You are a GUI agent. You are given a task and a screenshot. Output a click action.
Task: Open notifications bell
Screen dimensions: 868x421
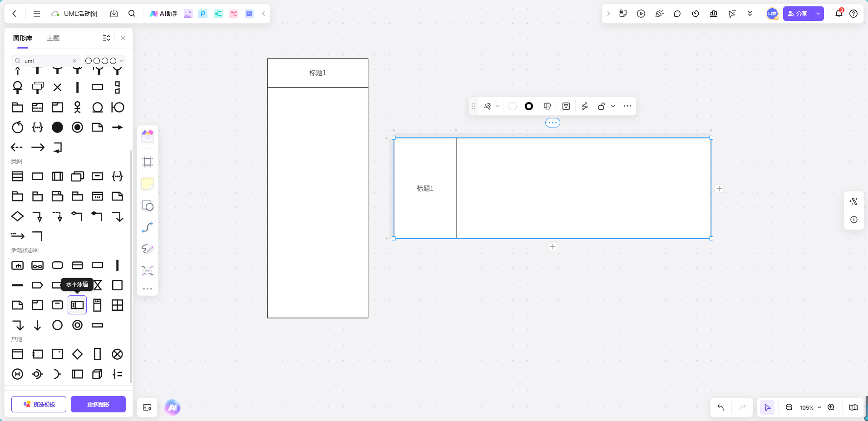pyautogui.click(x=839, y=13)
